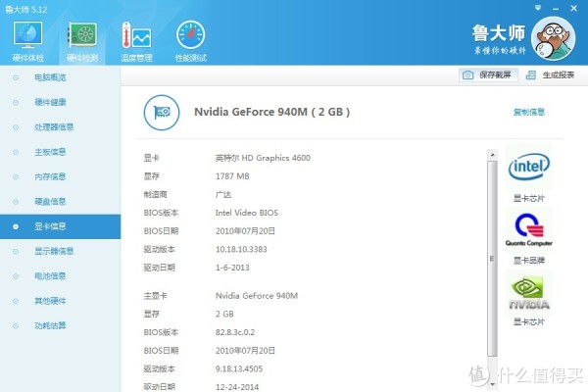Click the Intel chip logo
The image size is (588, 392).
[529, 167]
